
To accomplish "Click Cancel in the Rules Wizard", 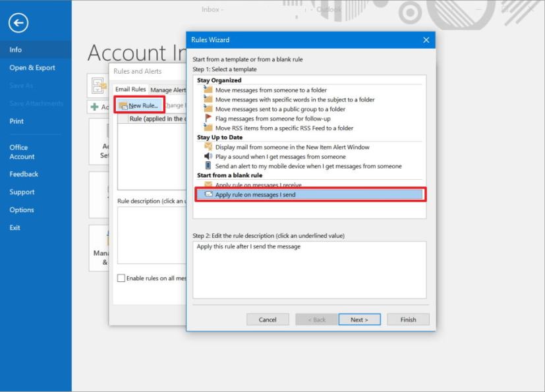I will coord(268,320).
